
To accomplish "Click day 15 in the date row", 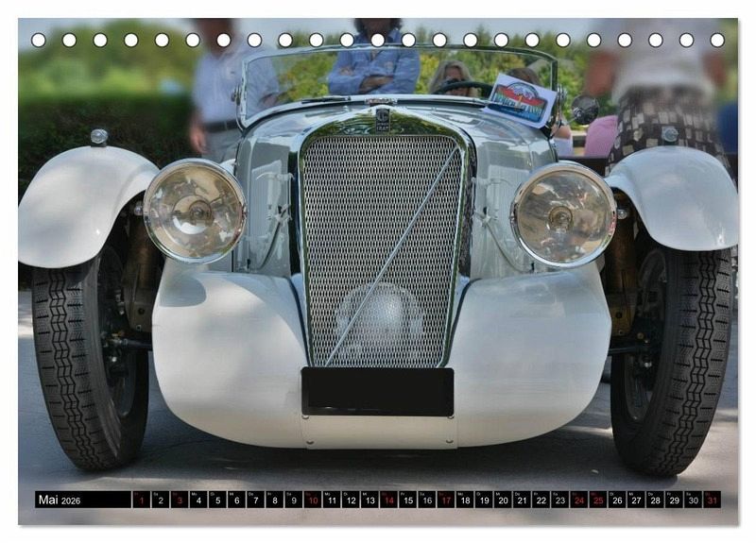I will click(408, 500).
